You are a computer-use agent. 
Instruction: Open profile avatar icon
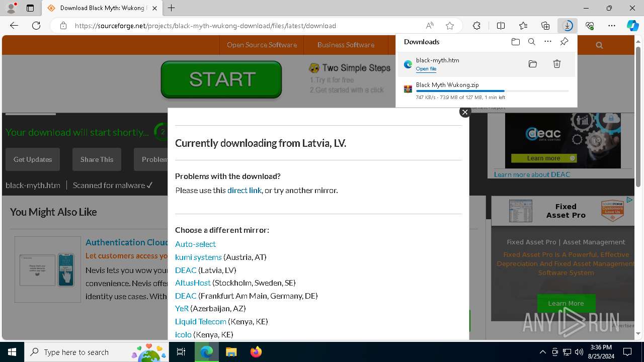(x=11, y=8)
